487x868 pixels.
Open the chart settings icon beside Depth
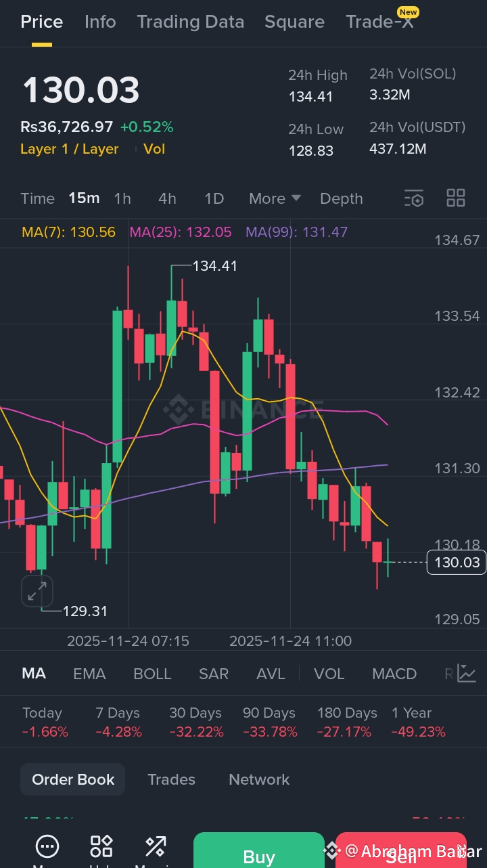414,198
